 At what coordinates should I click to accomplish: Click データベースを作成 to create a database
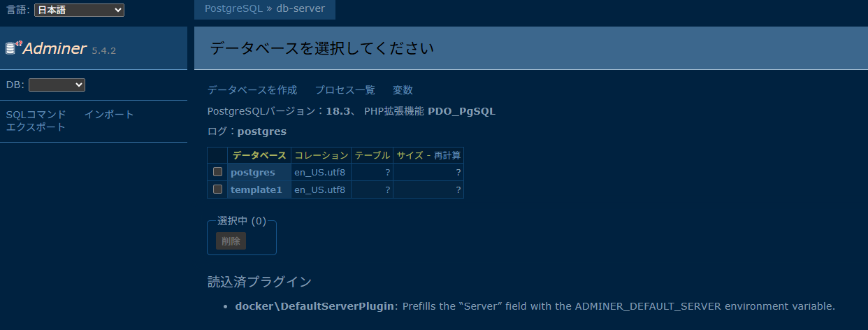point(252,90)
